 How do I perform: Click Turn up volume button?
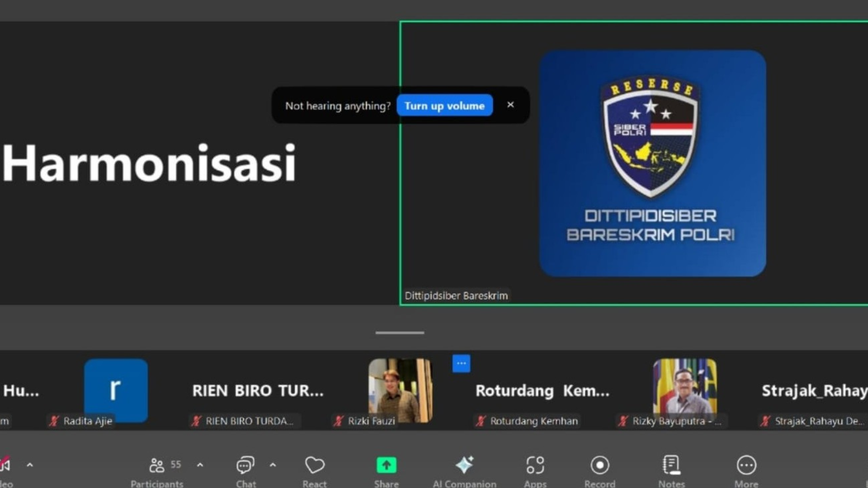coord(444,105)
